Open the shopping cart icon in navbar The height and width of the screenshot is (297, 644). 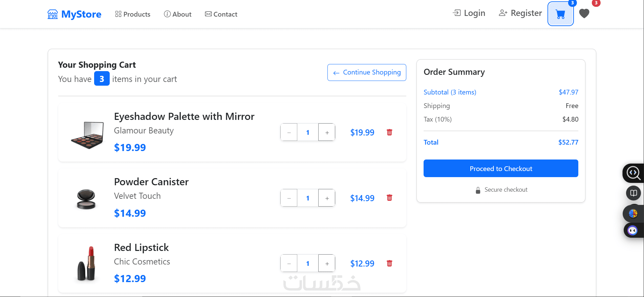560,14
